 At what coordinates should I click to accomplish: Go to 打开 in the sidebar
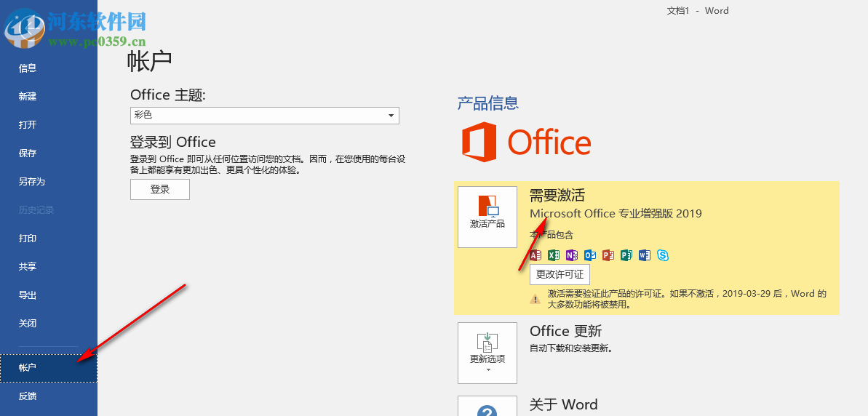28,124
